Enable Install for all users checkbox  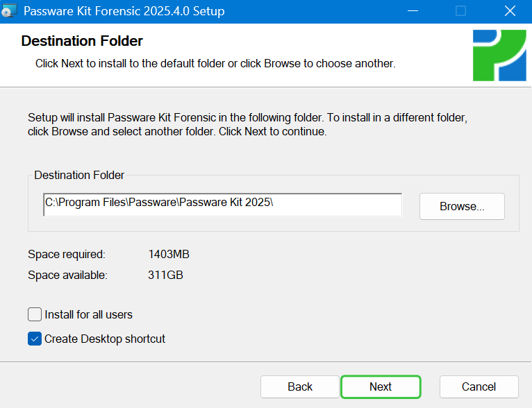click(35, 314)
